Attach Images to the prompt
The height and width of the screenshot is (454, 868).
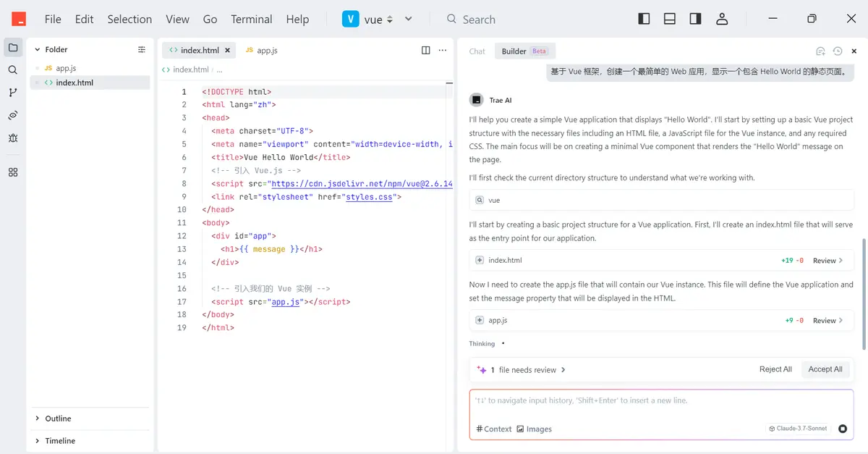point(534,429)
